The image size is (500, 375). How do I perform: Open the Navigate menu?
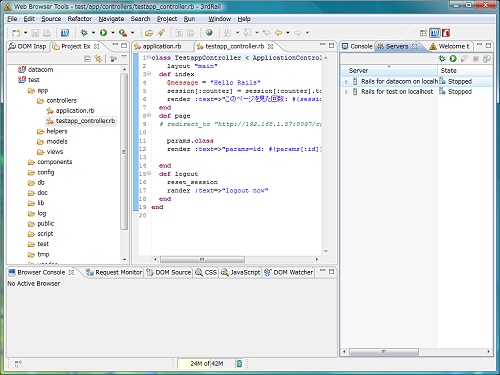111,19
